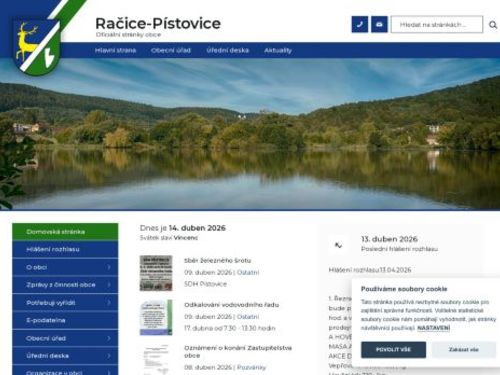Click the Pozvánky category link
Screen dimensions: 500x375
251,367
